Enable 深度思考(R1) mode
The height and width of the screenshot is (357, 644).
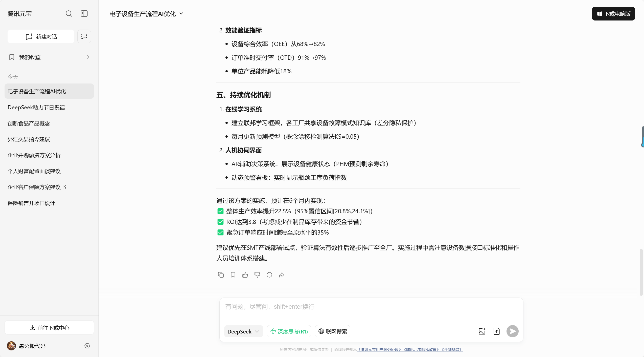coord(289,331)
